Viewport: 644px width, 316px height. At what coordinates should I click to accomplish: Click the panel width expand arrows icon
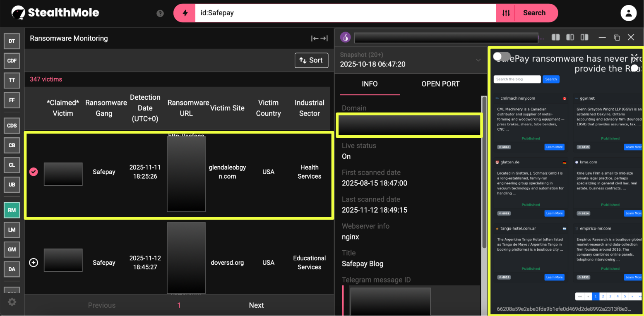(319, 38)
